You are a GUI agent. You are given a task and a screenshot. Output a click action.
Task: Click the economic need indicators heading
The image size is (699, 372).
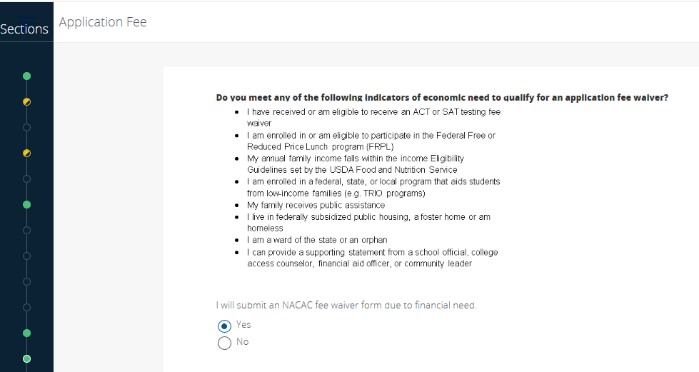click(x=442, y=97)
